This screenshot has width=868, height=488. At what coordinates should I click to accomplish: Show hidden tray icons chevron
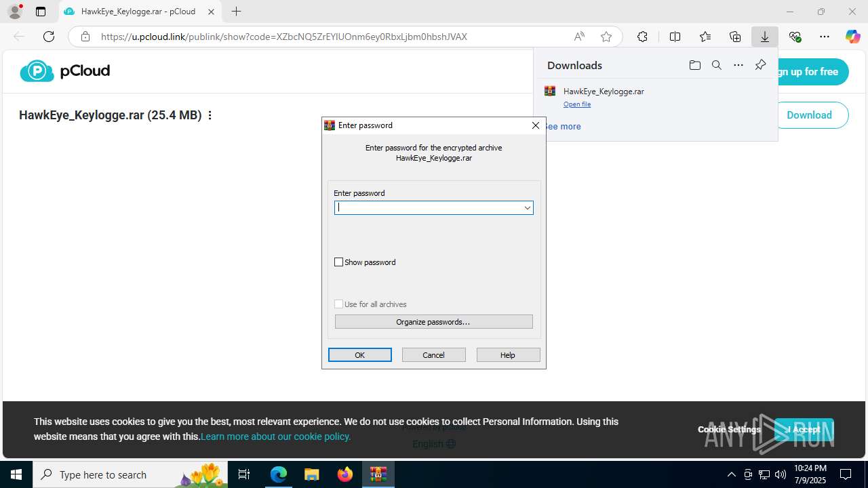click(x=732, y=474)
